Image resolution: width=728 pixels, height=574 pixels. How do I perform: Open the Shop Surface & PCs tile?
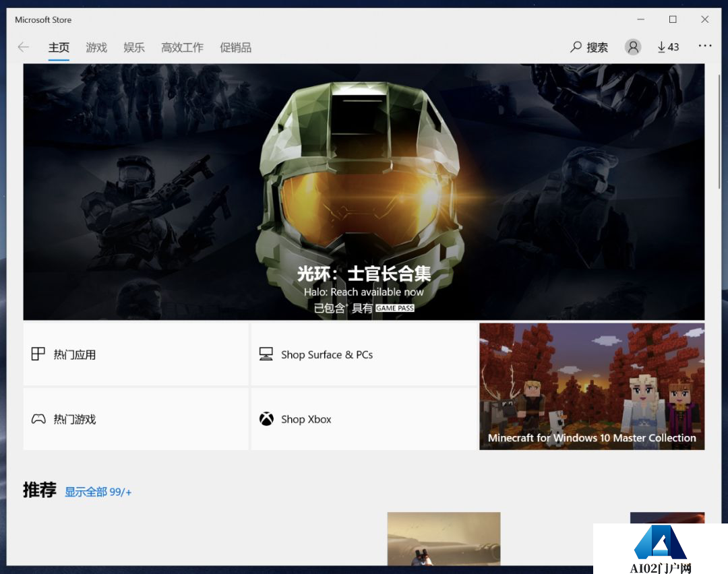coord(364,354)
